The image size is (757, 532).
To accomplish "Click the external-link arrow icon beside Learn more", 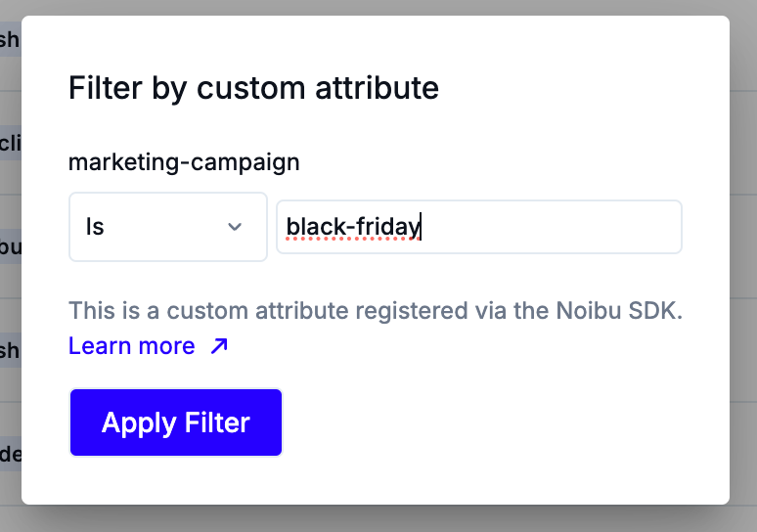I will pos(219,346).
